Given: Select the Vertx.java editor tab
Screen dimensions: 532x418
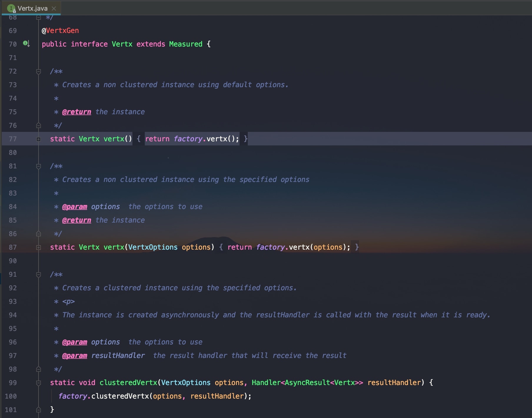Looking at the screenshot, I should coord(31,8).
